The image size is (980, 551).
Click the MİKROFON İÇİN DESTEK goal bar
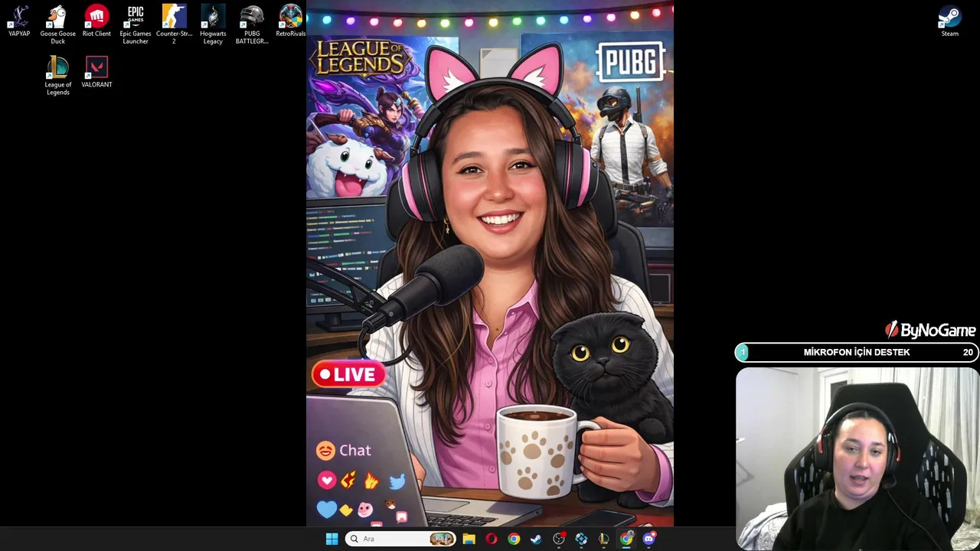857,352
